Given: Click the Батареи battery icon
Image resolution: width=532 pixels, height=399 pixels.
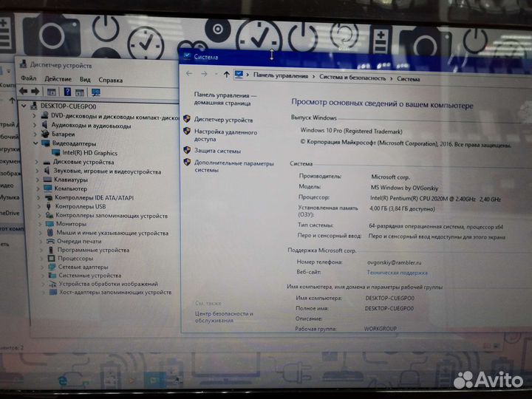Looking at the screenshot, I should click(45, 134).
